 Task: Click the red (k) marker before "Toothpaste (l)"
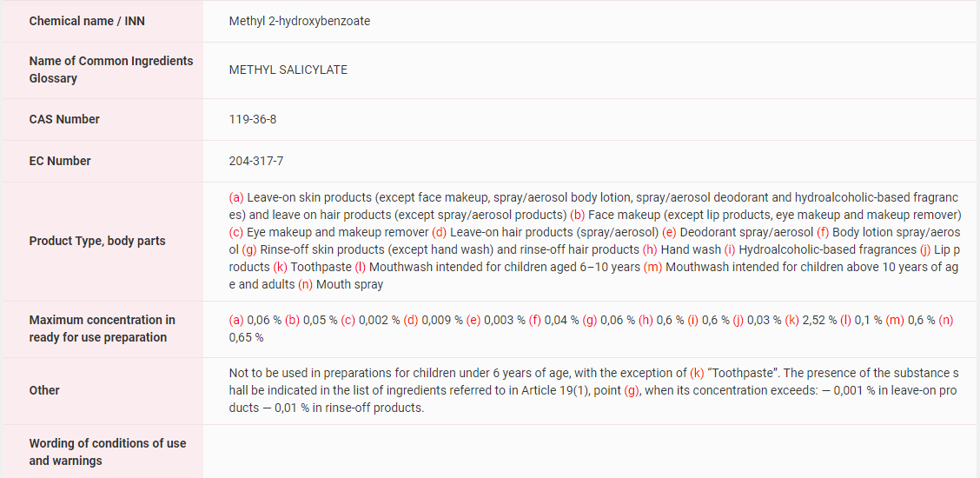click(x=280, y=267)
